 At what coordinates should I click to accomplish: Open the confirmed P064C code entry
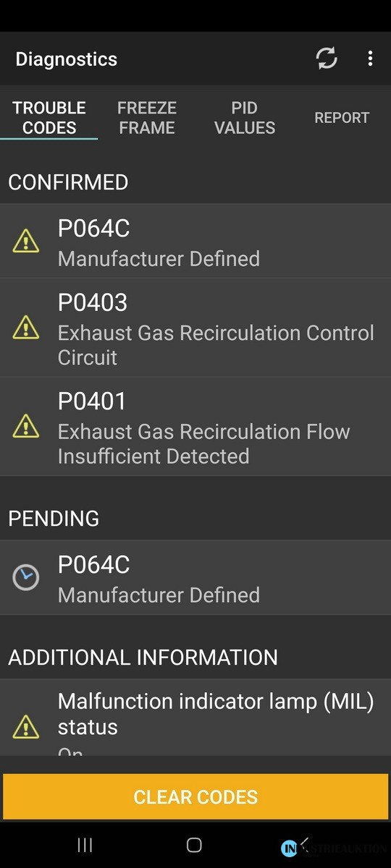pos(195,241)
